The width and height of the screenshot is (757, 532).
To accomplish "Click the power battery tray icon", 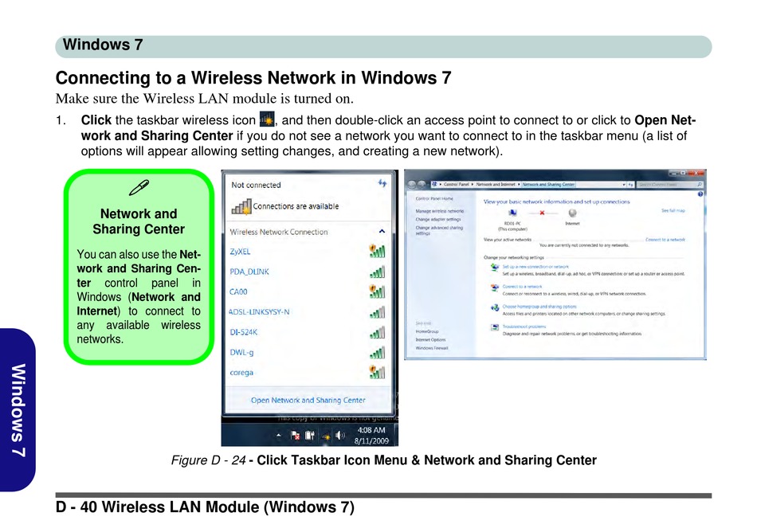I will tap(310, 436).
